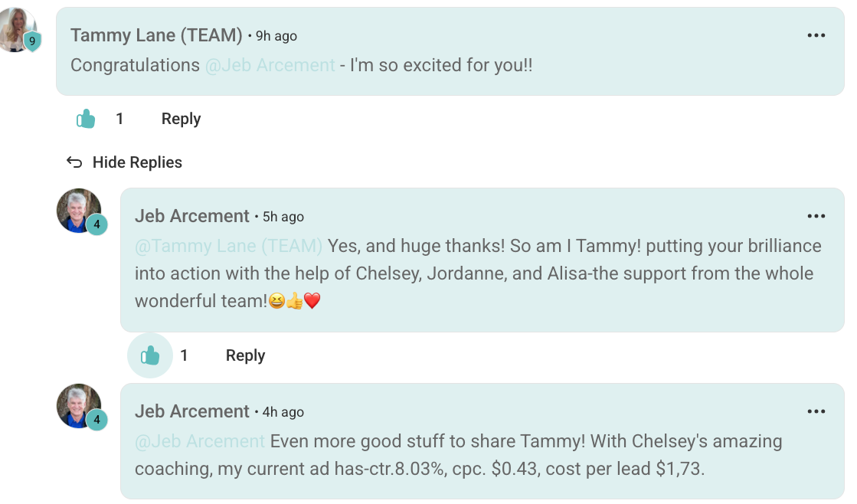Follow the @Jeb Arcement mention in Tammy's comment
This screenshot has height=504, width=857.
tap(270, 65)
